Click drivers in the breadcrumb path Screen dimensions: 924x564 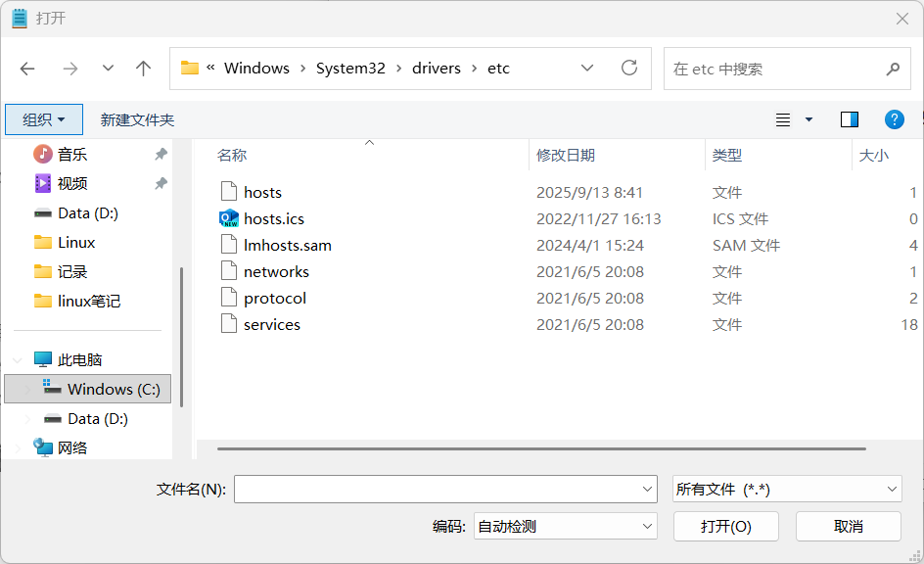click(x=437, y=69)
